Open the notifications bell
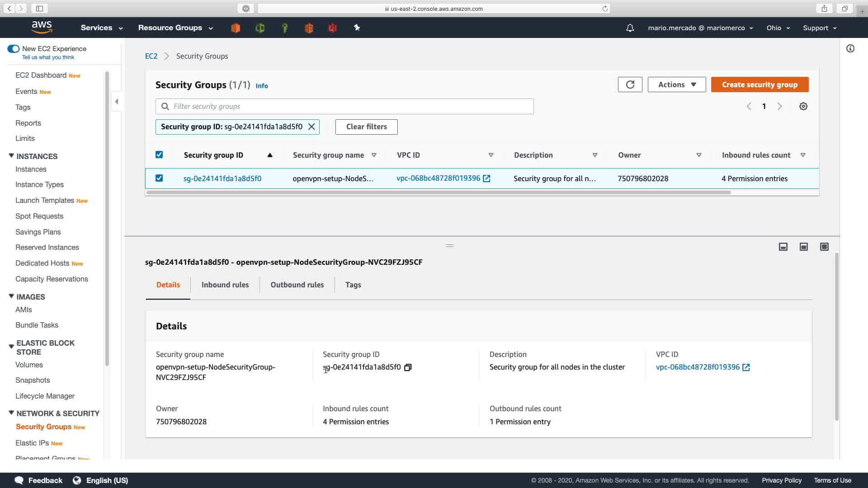The width and height of the screenshot is (868, 488). pos(630,28)
